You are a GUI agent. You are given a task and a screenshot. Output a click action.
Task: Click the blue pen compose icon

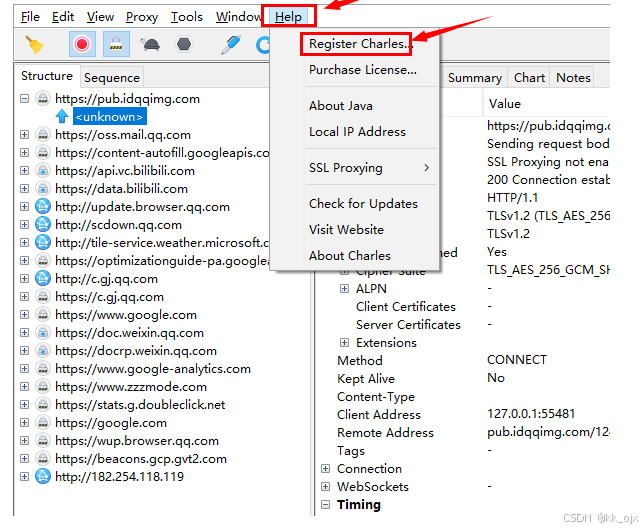pos(231,44)
